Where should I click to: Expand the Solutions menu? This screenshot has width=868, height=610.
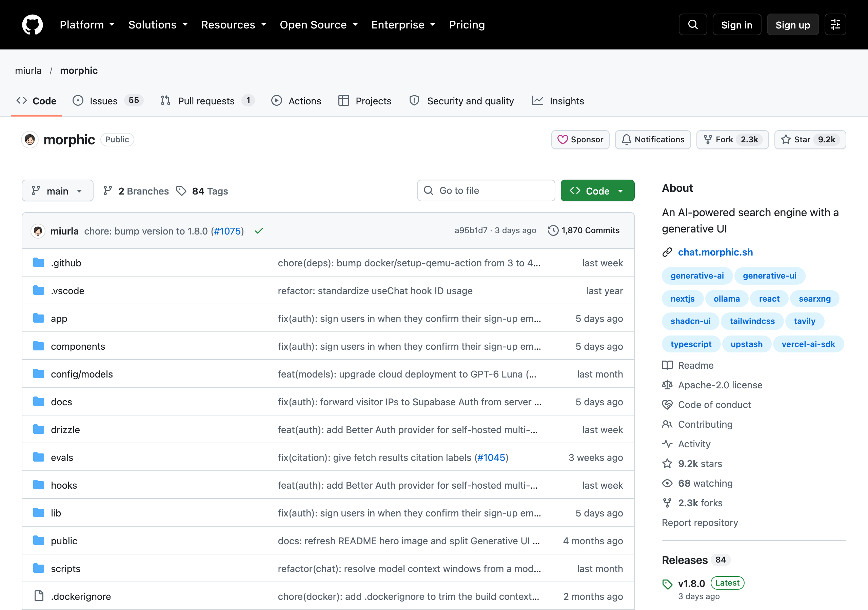[158, 24]
